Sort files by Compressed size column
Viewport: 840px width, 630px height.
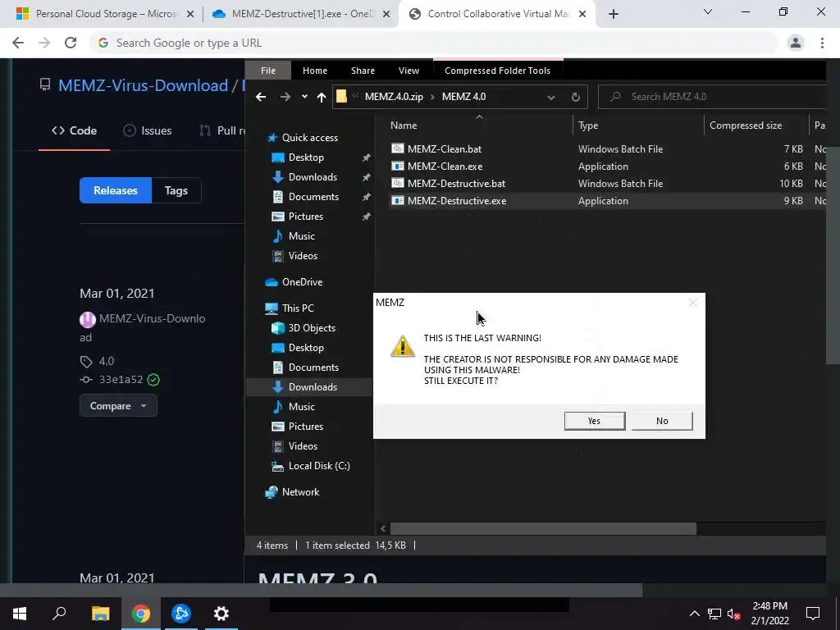click(x=745, y=126)
